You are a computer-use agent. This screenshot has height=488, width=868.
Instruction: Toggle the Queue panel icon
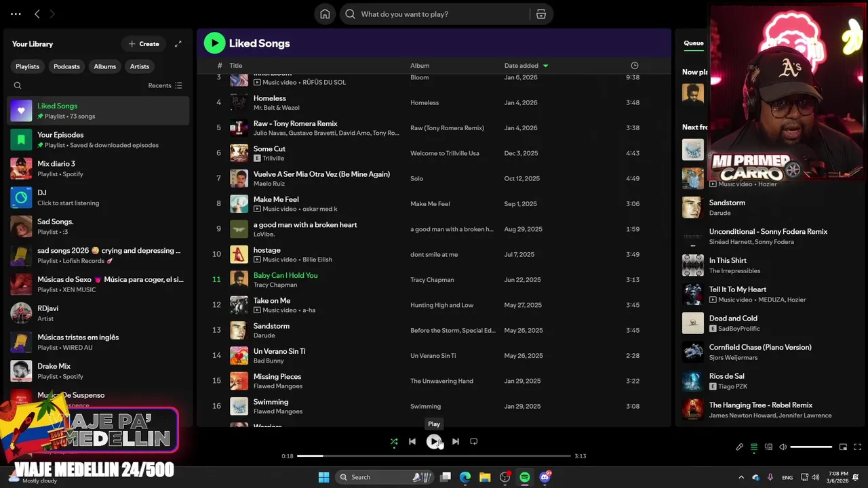754,447
